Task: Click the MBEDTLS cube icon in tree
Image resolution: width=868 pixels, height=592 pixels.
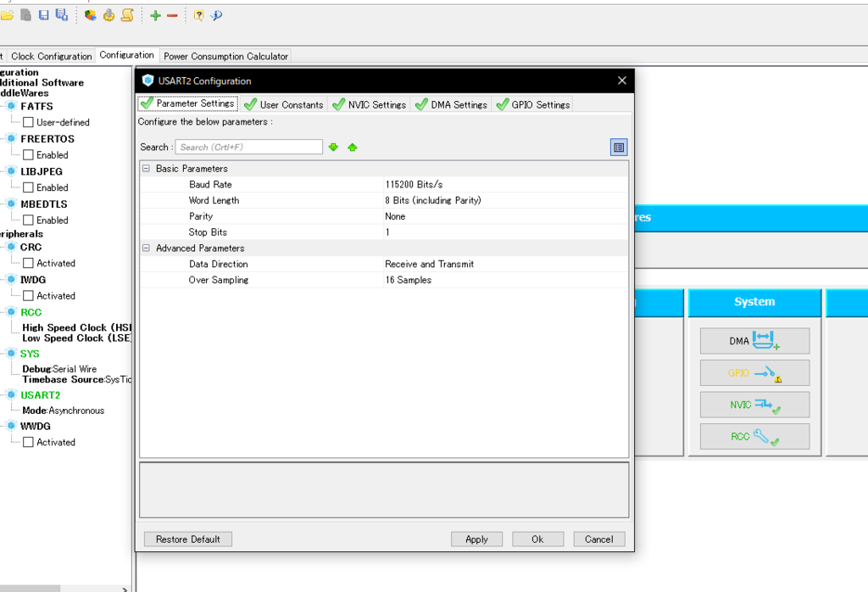Action: 11,204
